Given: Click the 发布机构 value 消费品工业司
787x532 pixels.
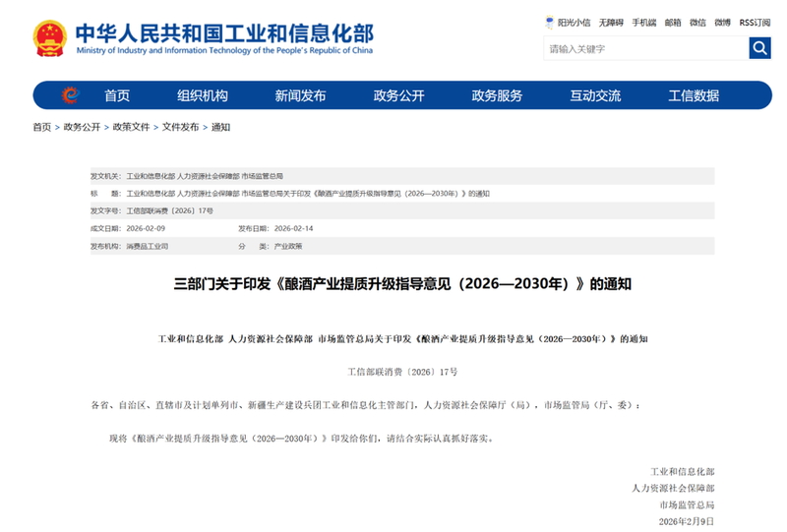Looking at the screenshot, I should pos(147,246).
